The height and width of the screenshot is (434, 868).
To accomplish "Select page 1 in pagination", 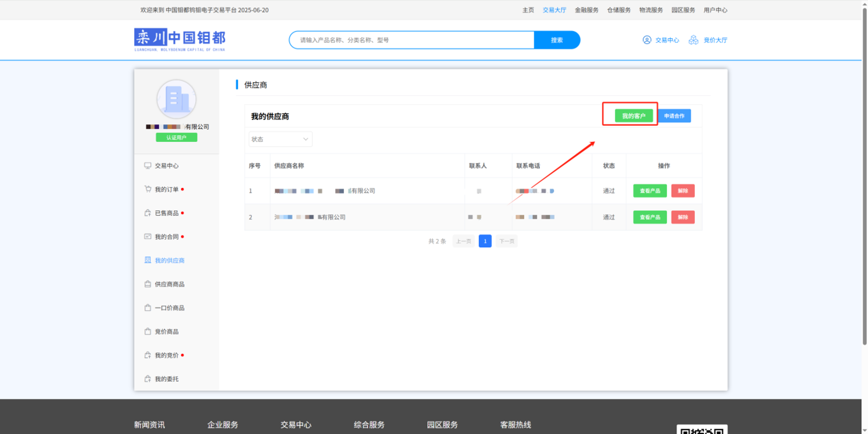I will coord(485,241).
